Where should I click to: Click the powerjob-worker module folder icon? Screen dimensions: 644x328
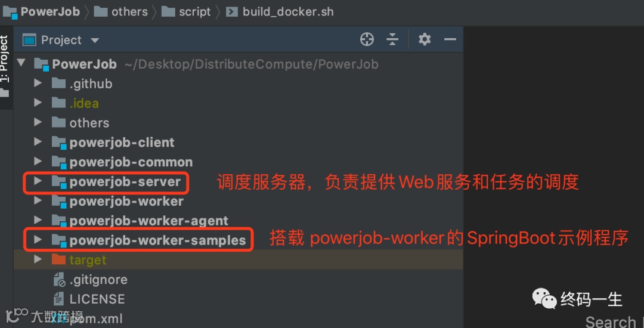59,202
